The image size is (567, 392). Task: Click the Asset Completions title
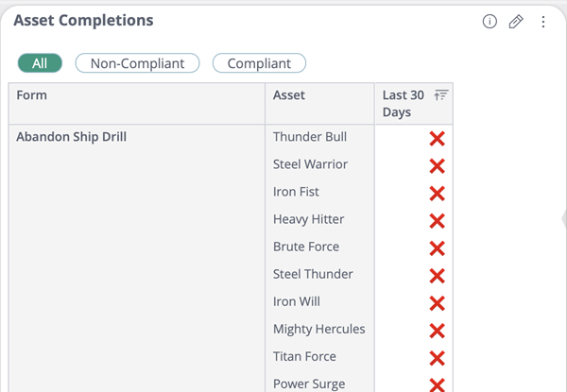83,20
